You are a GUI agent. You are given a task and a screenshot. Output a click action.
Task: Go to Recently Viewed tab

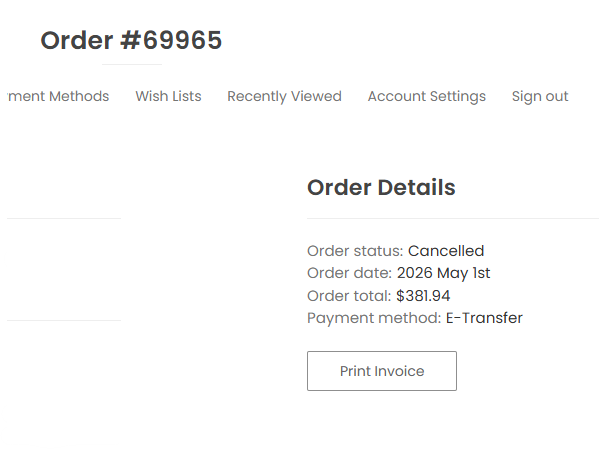(284, 96)
